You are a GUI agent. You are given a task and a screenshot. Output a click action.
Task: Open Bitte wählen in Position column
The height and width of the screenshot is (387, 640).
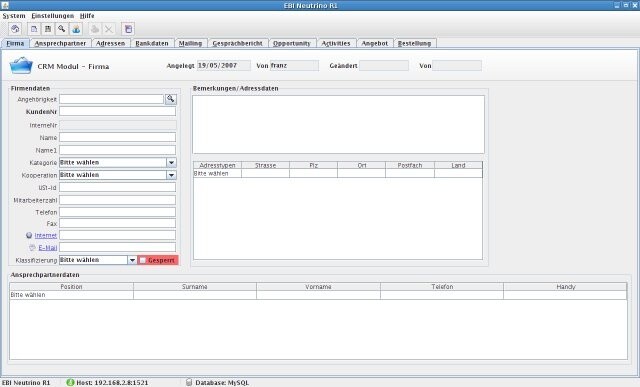(71, 295)
